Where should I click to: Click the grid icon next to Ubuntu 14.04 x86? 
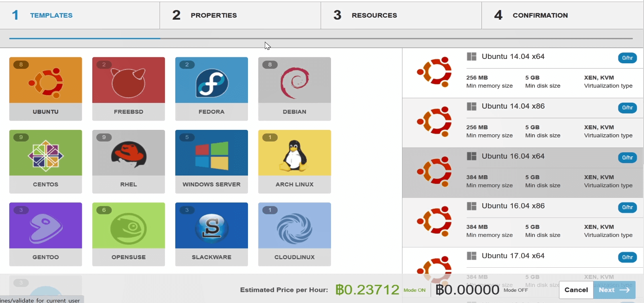tap(471, 106)
